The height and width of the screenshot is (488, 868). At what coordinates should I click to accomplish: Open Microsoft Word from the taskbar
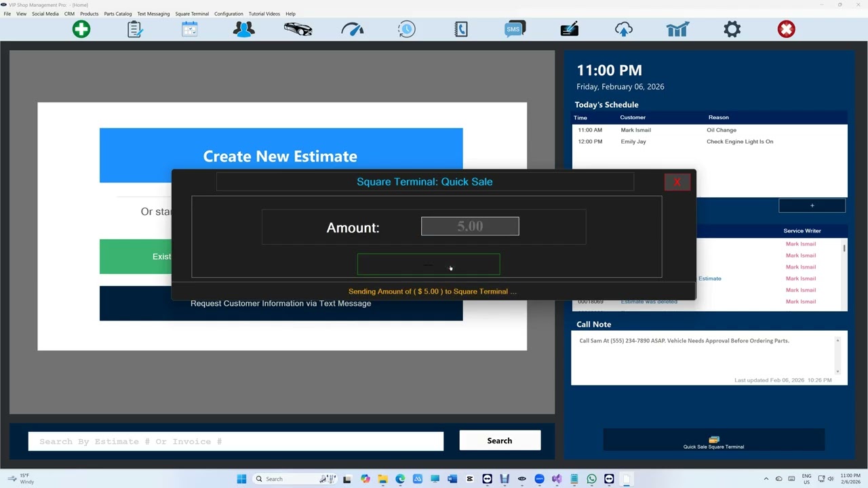452,479
